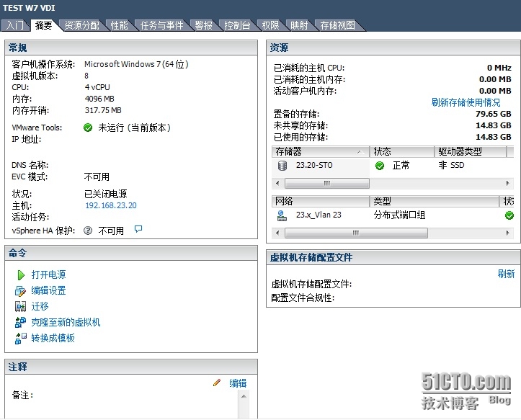Click right arrow of network table scrollbar

508,233
